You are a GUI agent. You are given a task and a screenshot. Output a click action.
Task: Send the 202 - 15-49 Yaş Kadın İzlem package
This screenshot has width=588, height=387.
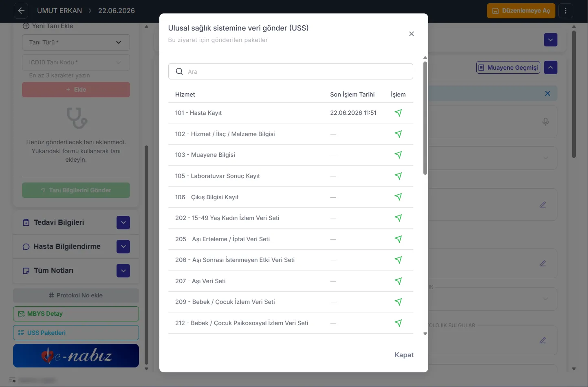click(x=398, y=218)
